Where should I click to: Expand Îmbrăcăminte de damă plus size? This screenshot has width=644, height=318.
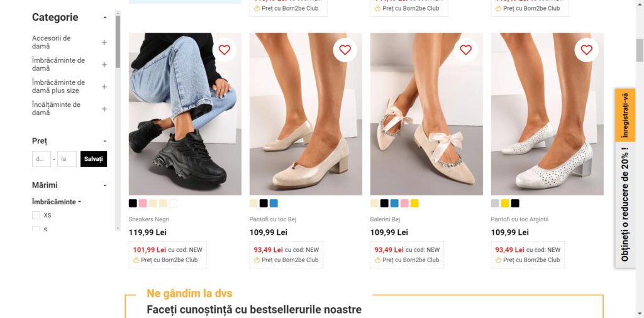coord(104,87)
